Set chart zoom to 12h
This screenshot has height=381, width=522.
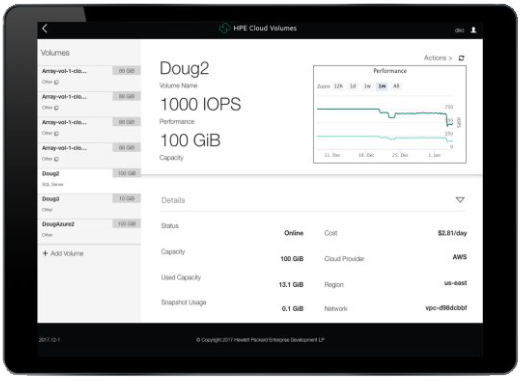click(338, 86)
